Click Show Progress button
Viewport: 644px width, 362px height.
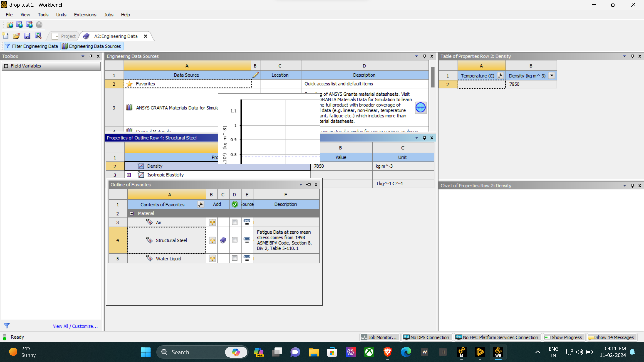[x=563, y=337]
